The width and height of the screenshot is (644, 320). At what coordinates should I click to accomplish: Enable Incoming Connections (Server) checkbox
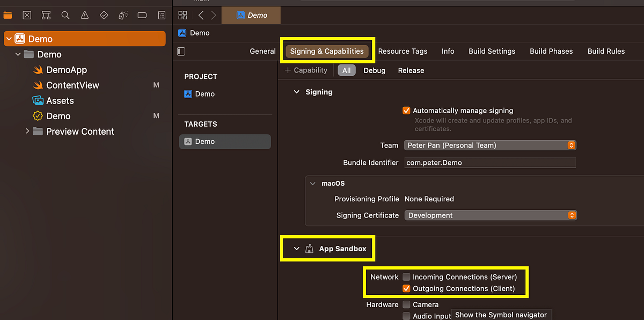pos(406,277)
